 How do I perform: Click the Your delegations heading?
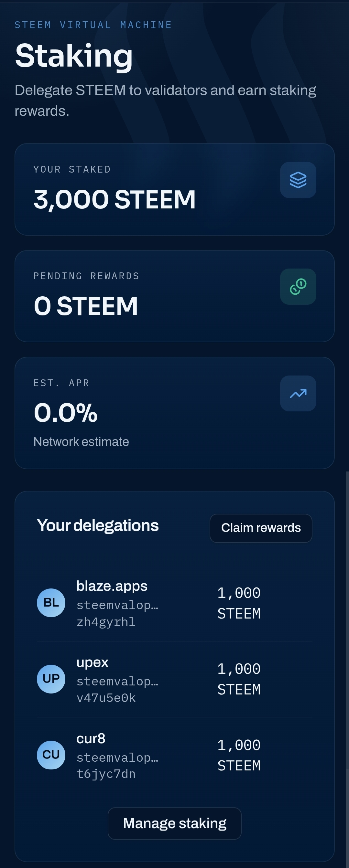coord(98,525)
